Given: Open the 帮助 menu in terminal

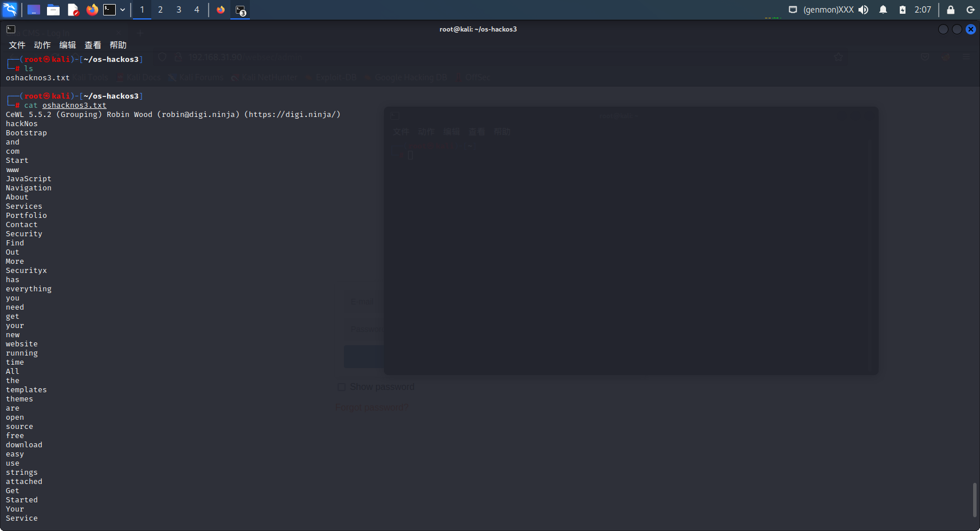Looking at the screenshot, I should click(118, 45).
